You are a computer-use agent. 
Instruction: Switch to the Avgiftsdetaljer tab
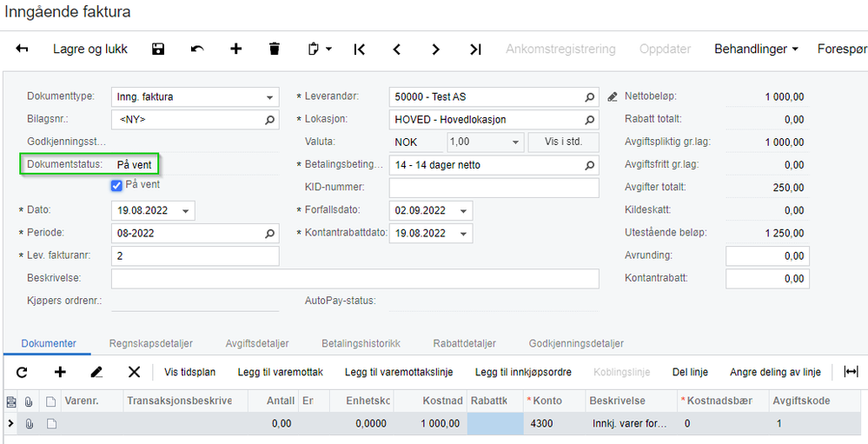[x=257, y=343]
